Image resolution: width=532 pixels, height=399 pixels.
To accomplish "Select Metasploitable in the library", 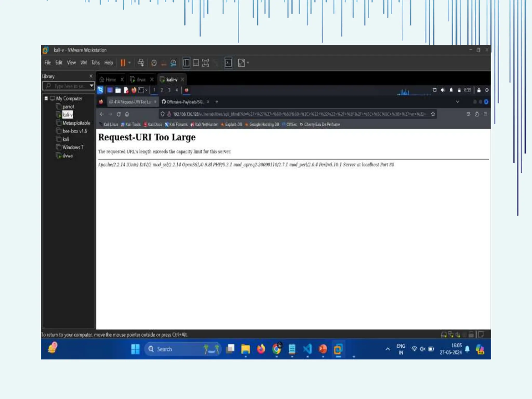I will [76, 123].
